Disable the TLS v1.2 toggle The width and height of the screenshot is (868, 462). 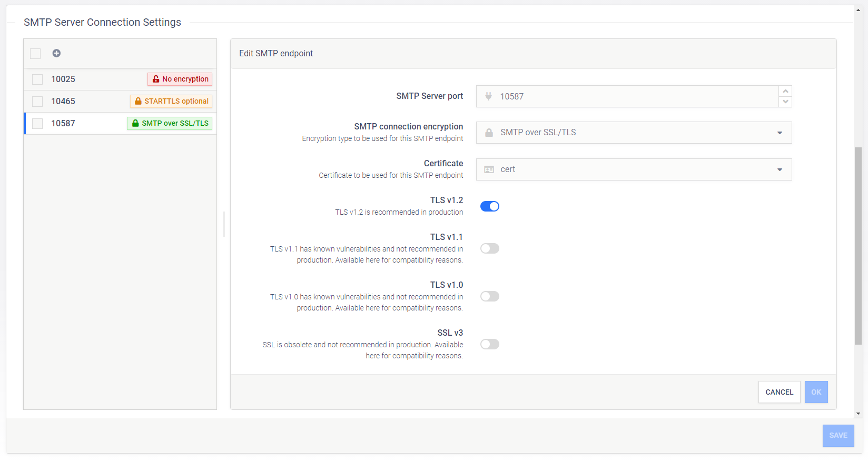point(490,206)
